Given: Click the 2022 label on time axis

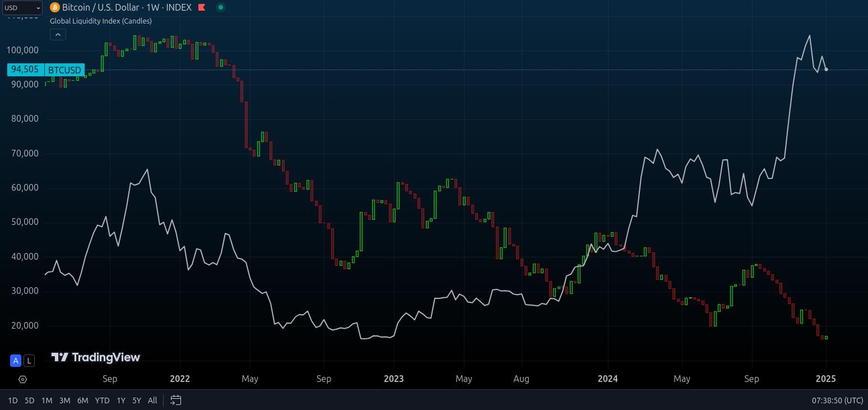Looking at the screenshot, I should point(180,379).
